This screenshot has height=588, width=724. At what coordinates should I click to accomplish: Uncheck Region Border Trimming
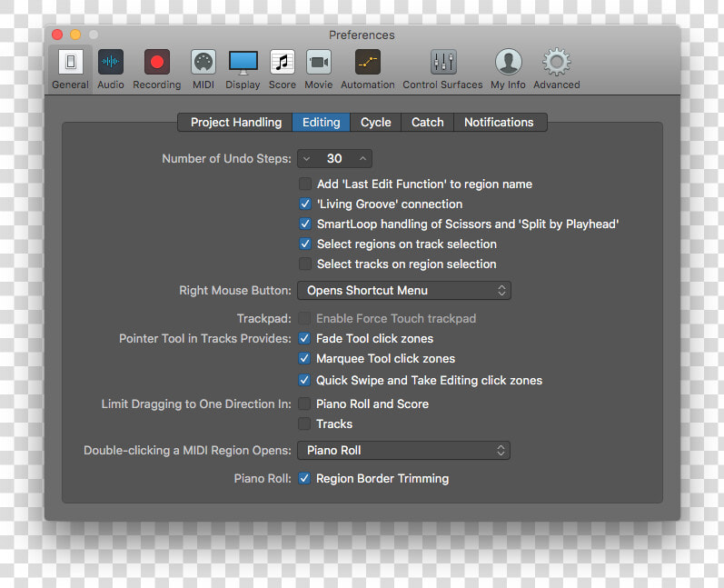[304, 479]
